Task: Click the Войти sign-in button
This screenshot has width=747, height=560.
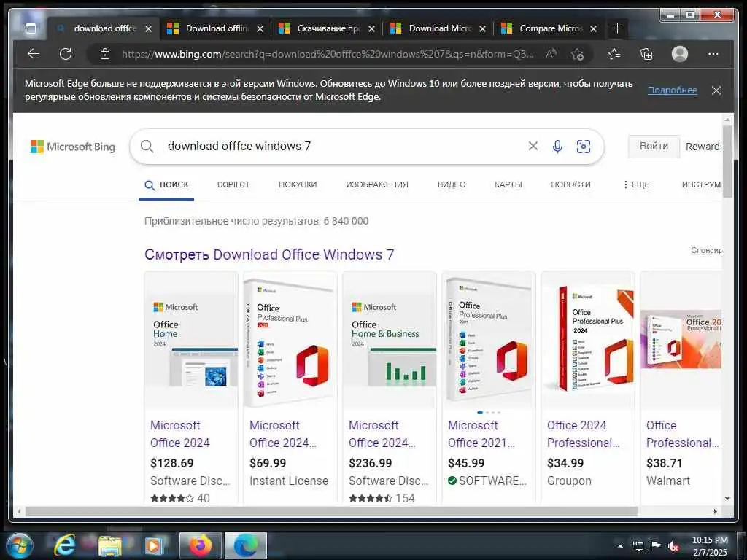Action: point(654,146)
